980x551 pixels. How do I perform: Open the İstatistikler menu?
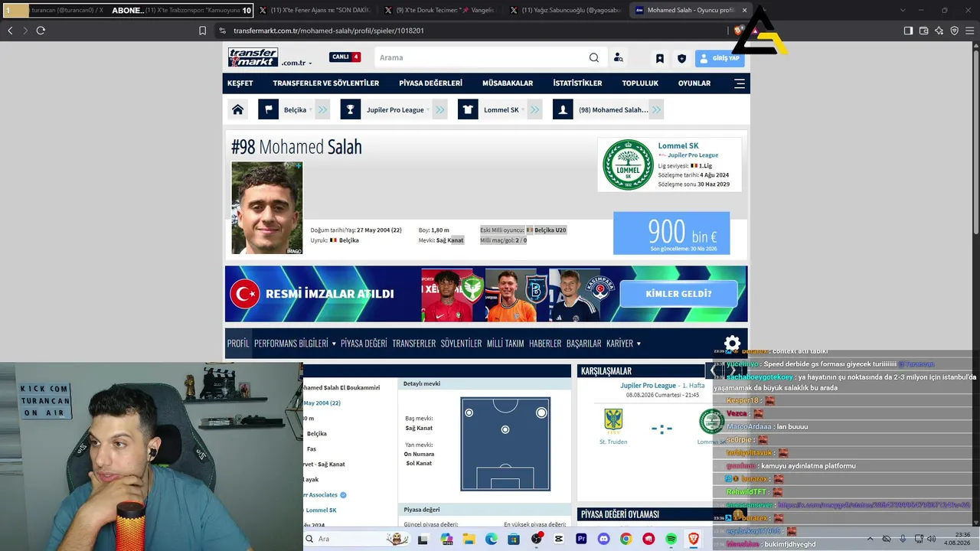[x=578, y=83]
